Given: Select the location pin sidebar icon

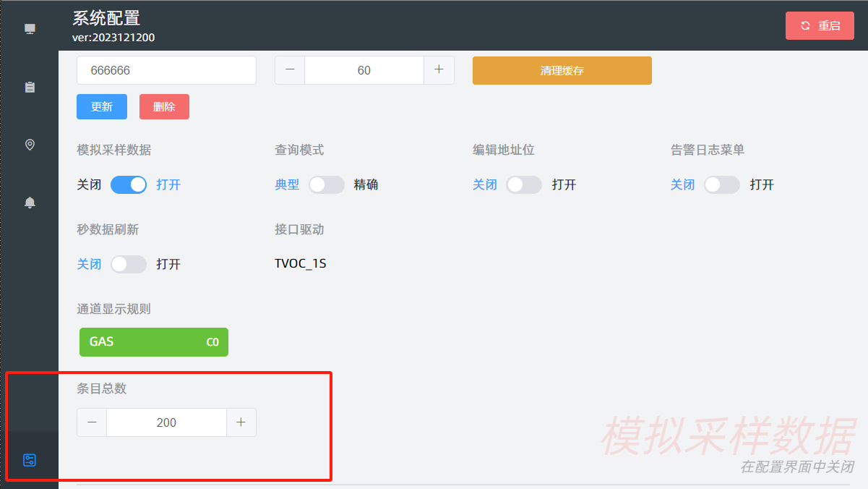Looking at the screenshot, I should [30, 145].
